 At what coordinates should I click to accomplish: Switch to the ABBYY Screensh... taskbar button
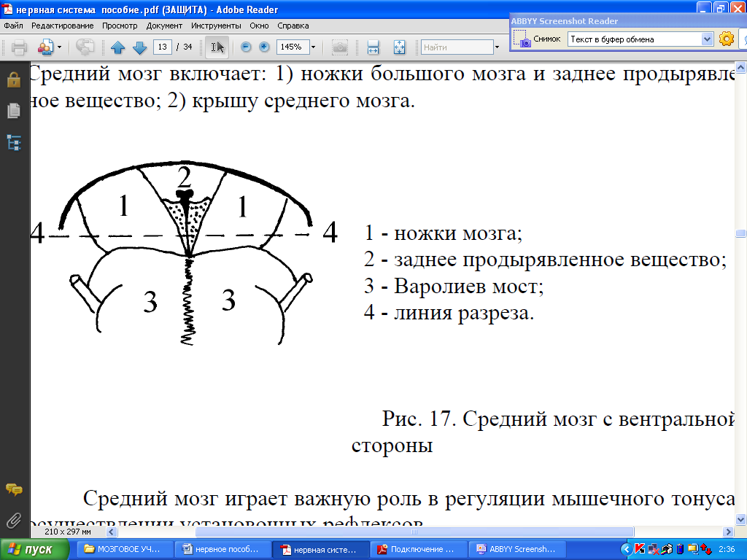517,549
